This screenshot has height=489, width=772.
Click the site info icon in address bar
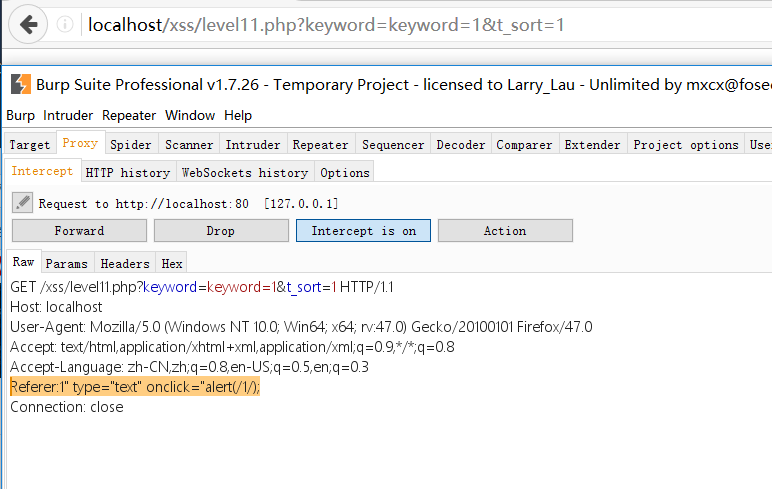click(x=64, y=24)
